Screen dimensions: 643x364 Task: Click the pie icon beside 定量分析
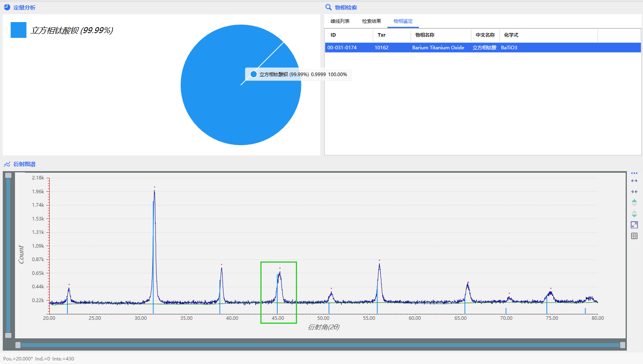(x=7, y=7)
